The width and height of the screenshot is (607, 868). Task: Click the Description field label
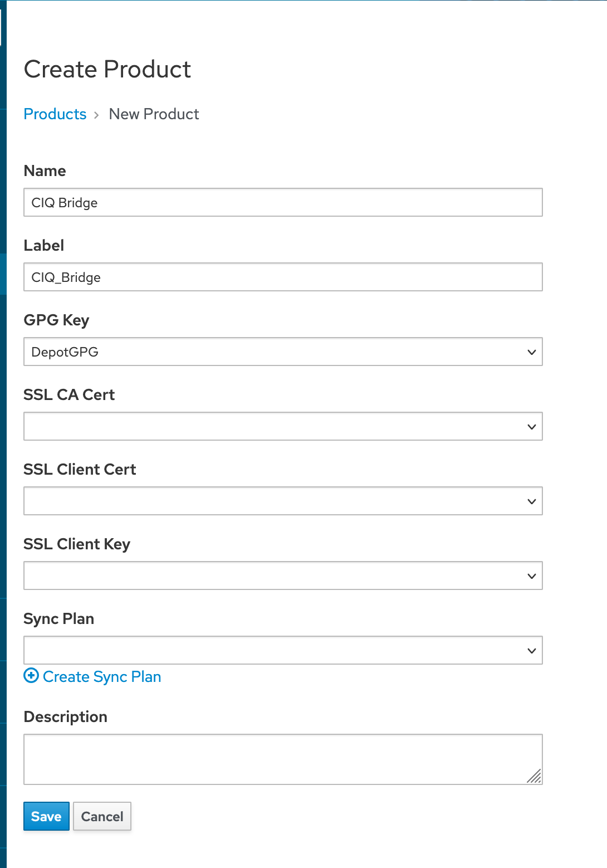click(x=65, y=717)
